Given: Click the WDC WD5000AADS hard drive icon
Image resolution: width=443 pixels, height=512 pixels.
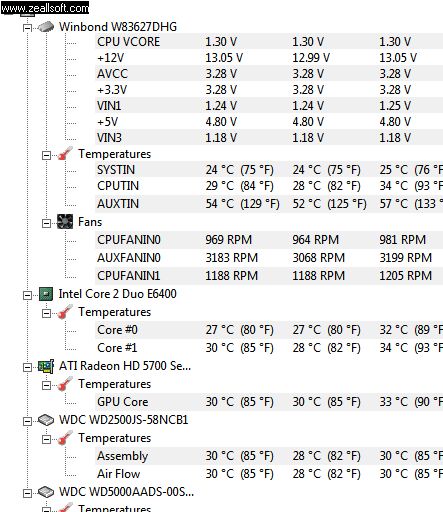Looking at the screenshot, I should (x=46, y=492).
